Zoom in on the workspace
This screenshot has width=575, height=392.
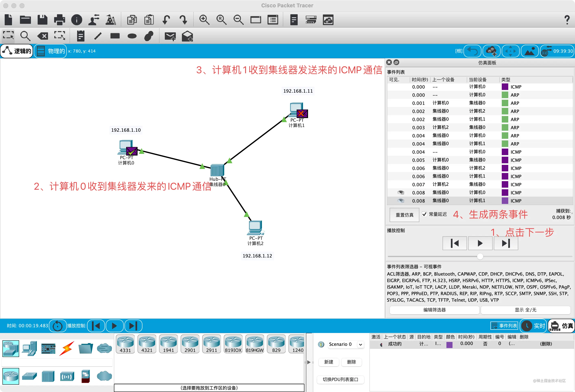coord(204,20)
